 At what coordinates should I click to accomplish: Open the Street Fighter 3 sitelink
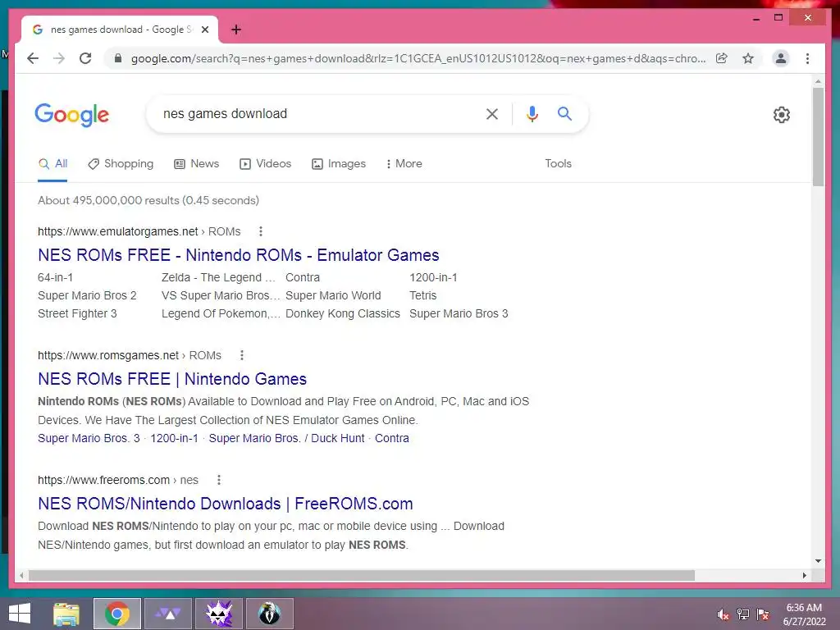pos(77,313)
